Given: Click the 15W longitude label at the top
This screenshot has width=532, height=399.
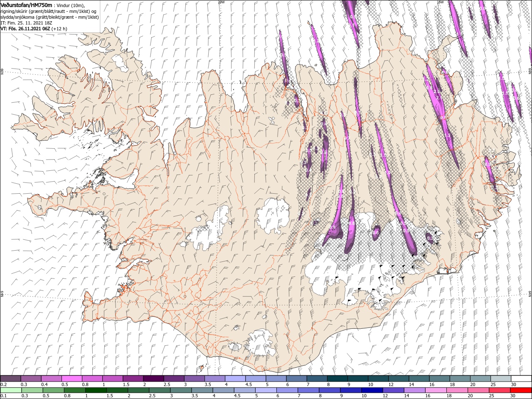Looking at the screenshot, I should 440,2.
